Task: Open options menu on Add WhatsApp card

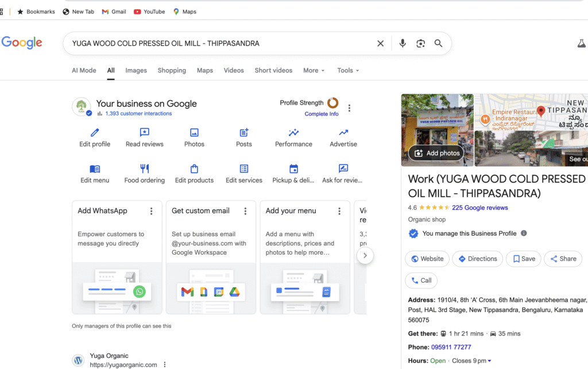Action: click(x=152, y=212)
